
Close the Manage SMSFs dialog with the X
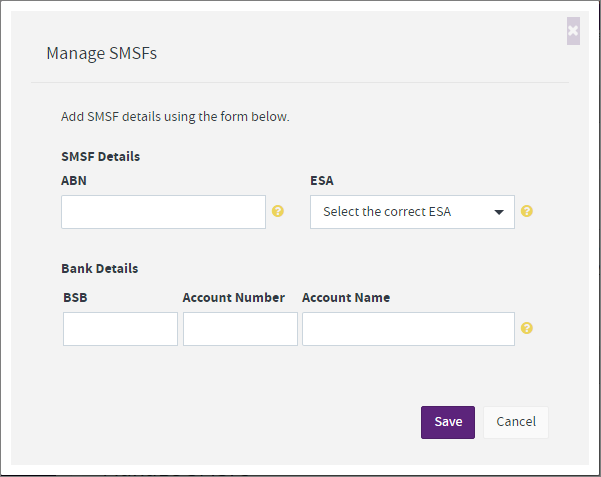click(573, 31)
